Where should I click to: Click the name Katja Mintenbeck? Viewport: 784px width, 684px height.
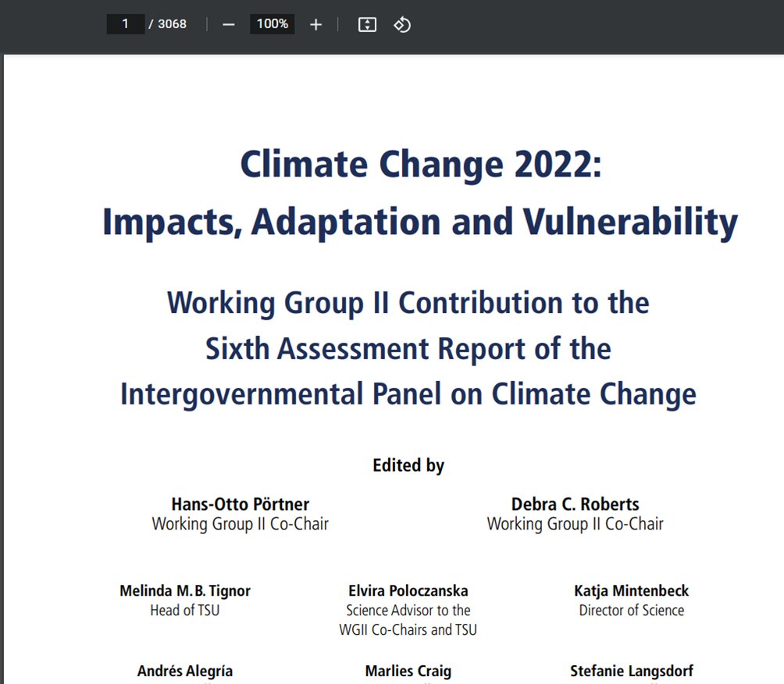pos(632,591)
